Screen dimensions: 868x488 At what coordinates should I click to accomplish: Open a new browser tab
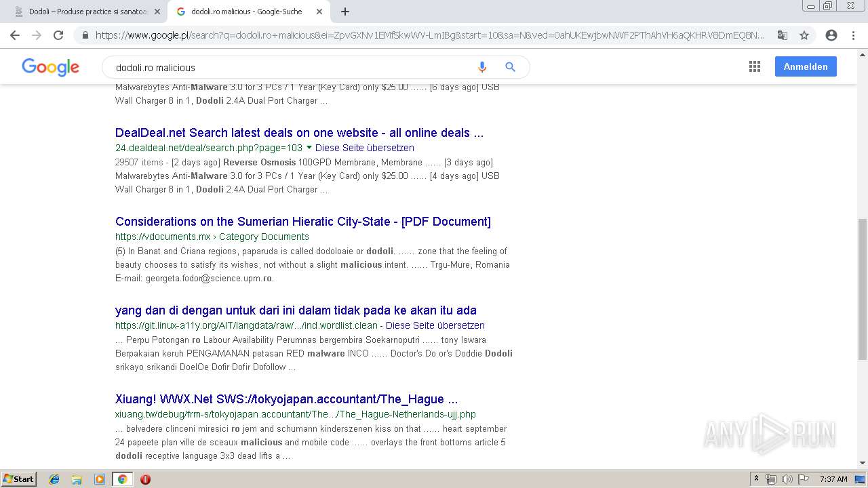(x=345, y=12)
